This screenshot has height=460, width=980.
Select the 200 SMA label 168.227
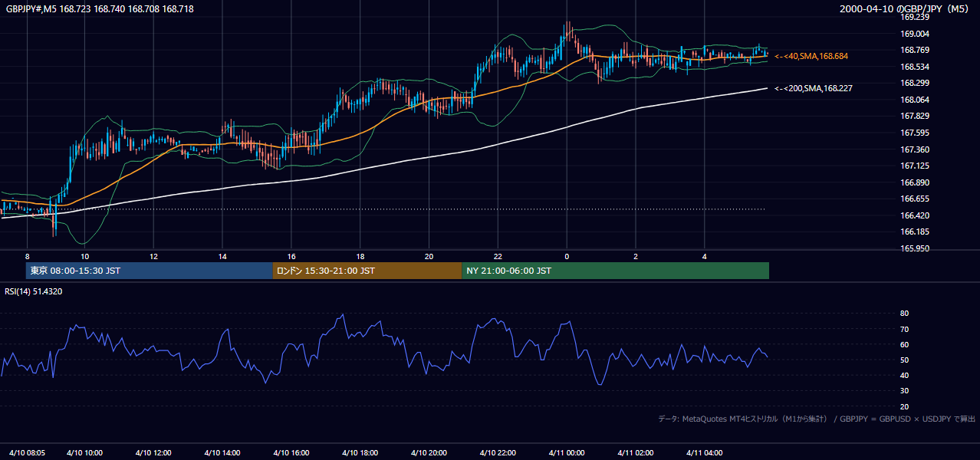click(813, 88)
